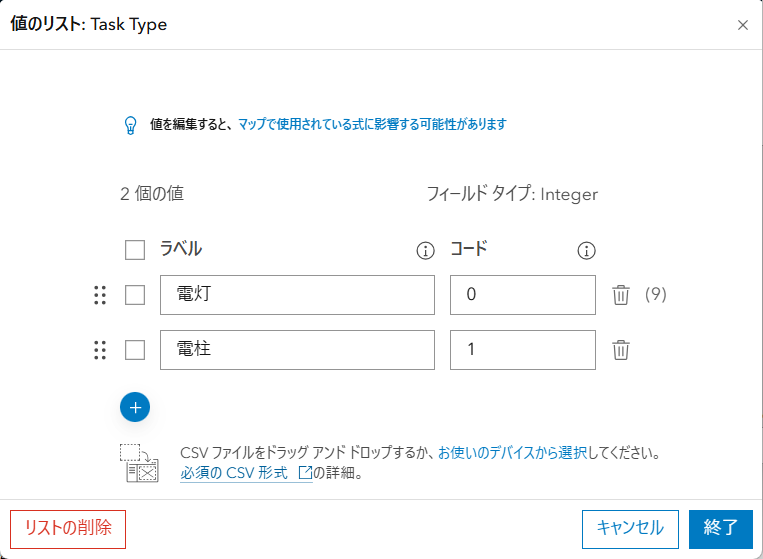Click the lightbulb tip icon
Image resolution: width=763 pixels, height=559 pixels.
129,125
